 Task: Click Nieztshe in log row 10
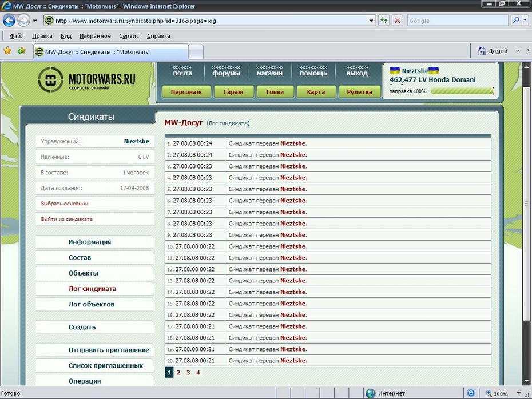point(293,246)
